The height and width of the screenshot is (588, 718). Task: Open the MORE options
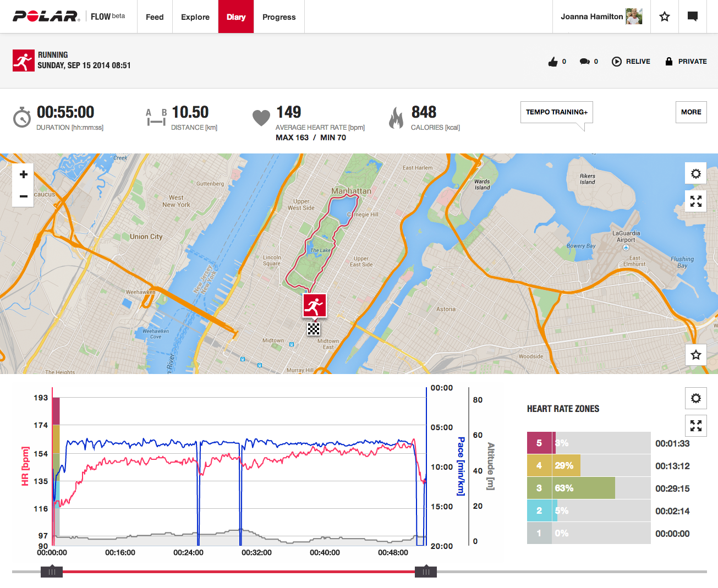[690, 112]
